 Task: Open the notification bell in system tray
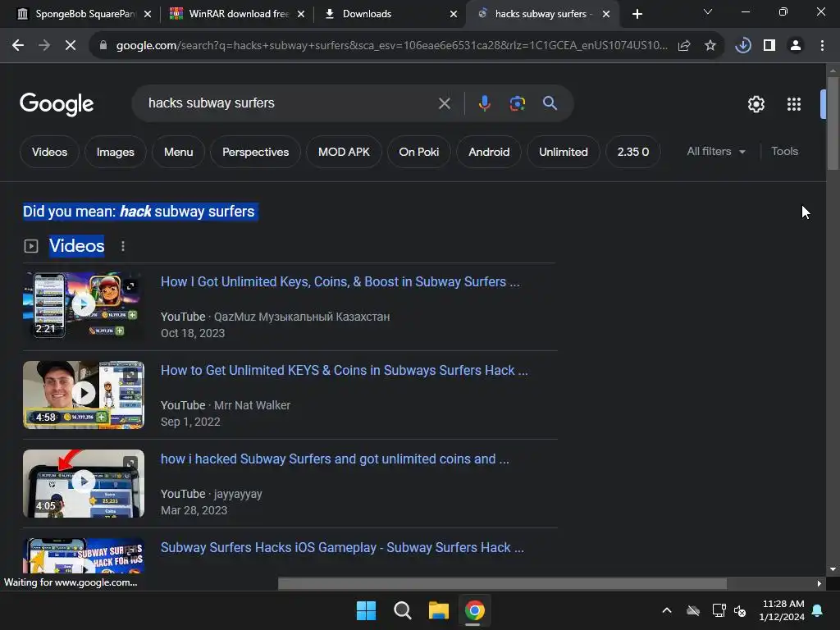coord(818,610)
